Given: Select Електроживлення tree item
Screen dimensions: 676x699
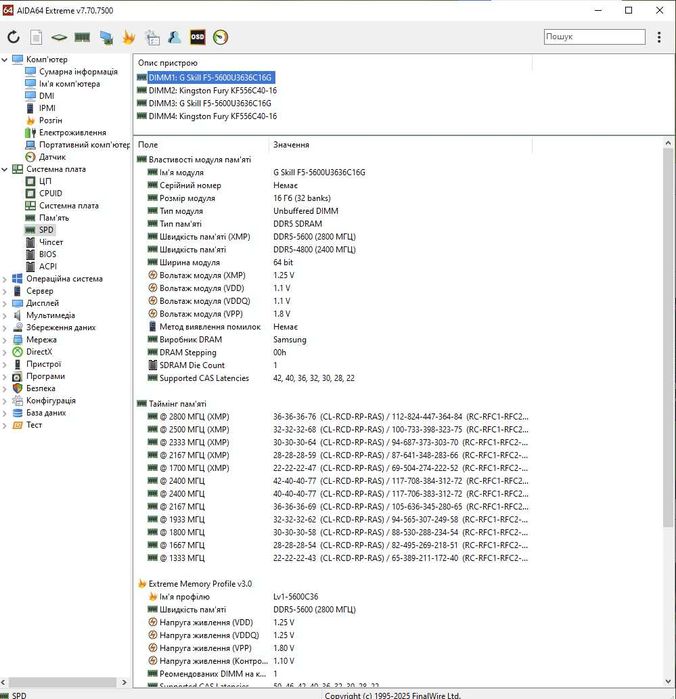Looking at the screenshot, I should coord(72,132).
